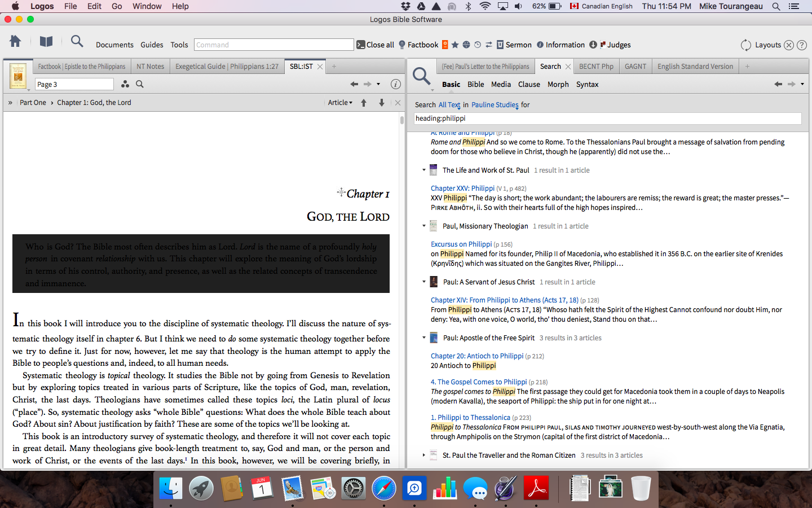
Task: Click the orange book shortcut icon
Action: point(445,45)
